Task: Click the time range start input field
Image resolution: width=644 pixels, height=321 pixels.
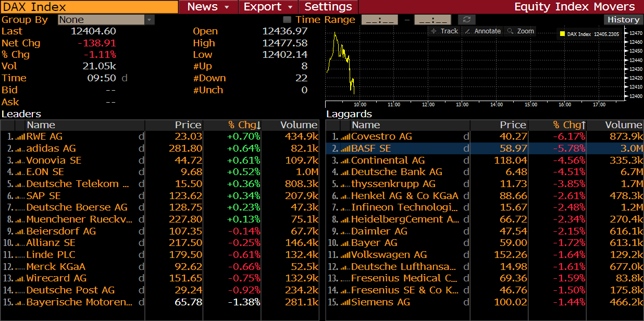Action: (x=379, y=20)
